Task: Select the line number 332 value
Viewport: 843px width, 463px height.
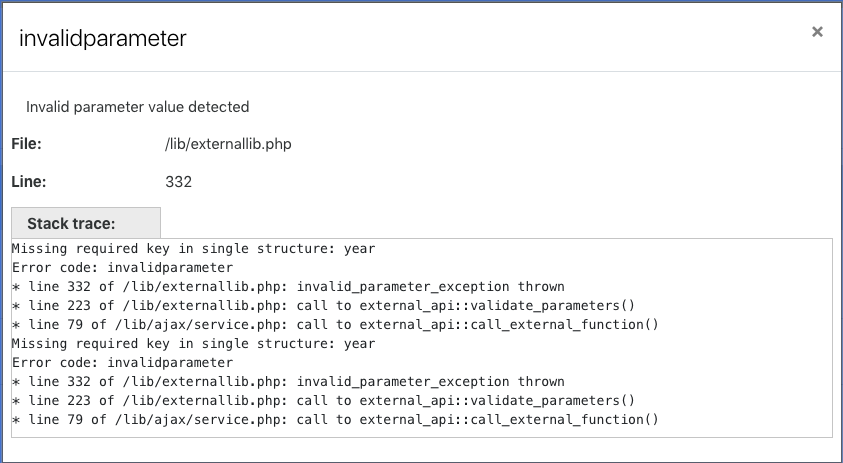Action: coord(178,182)
